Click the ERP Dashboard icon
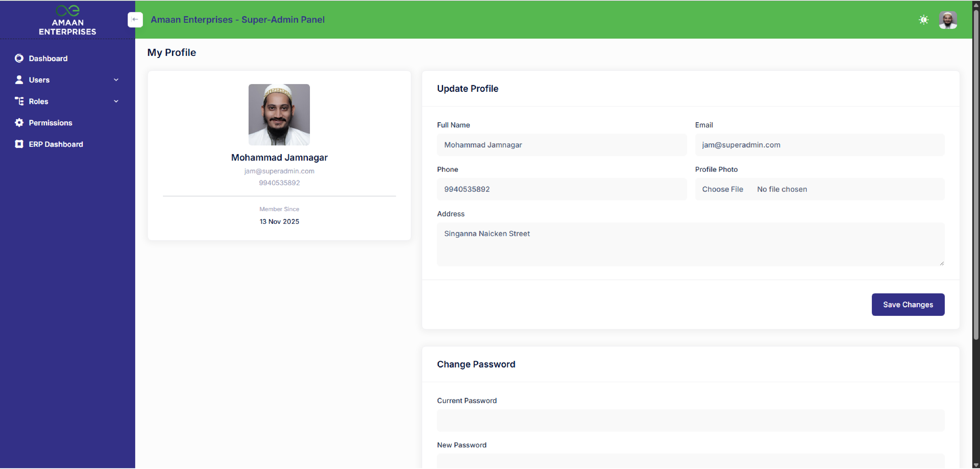 [x=19, y=144]
